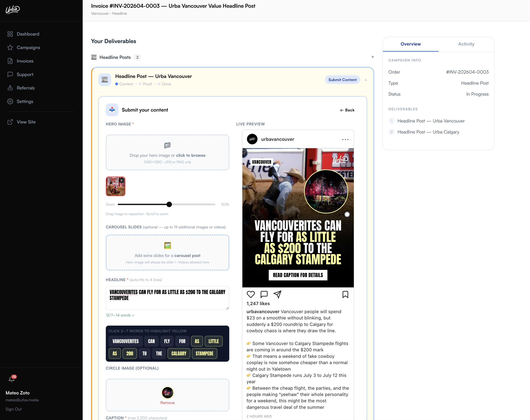
Task: Click the picture icon in carousel dropzone
Action: (167, 246)
